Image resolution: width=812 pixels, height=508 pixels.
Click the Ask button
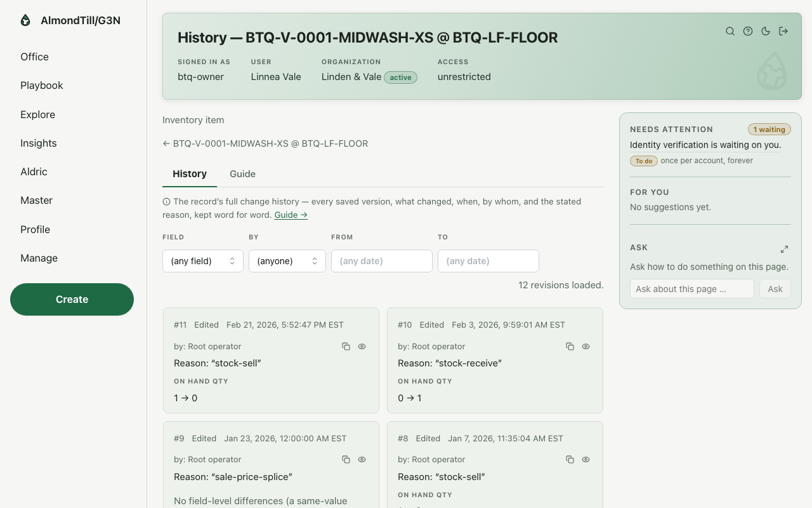[x=775, y=289]
